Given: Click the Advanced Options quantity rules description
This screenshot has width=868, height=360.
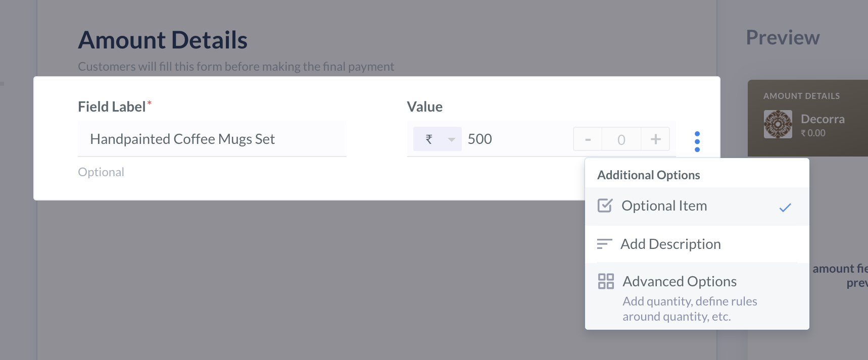Looking at the screenshot, I should coord(690,308).
